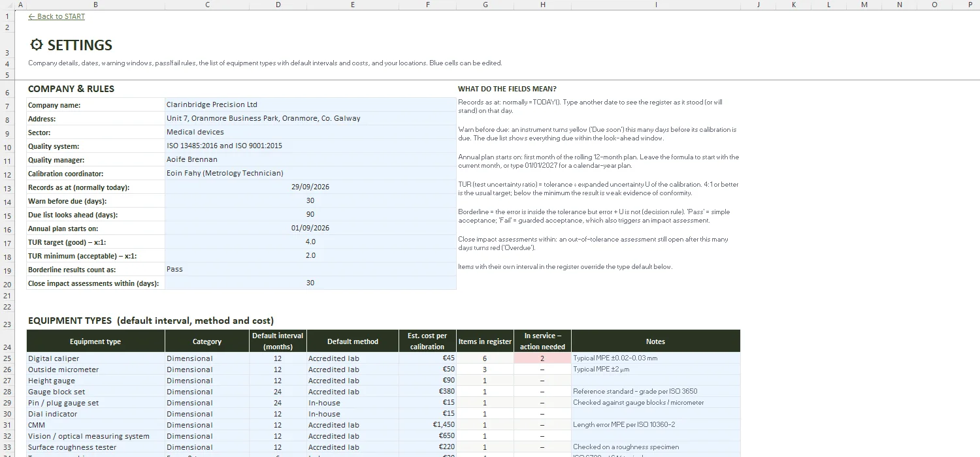Click the Address value cell
The width and height of the screenshot is (980, 457).
310,118
